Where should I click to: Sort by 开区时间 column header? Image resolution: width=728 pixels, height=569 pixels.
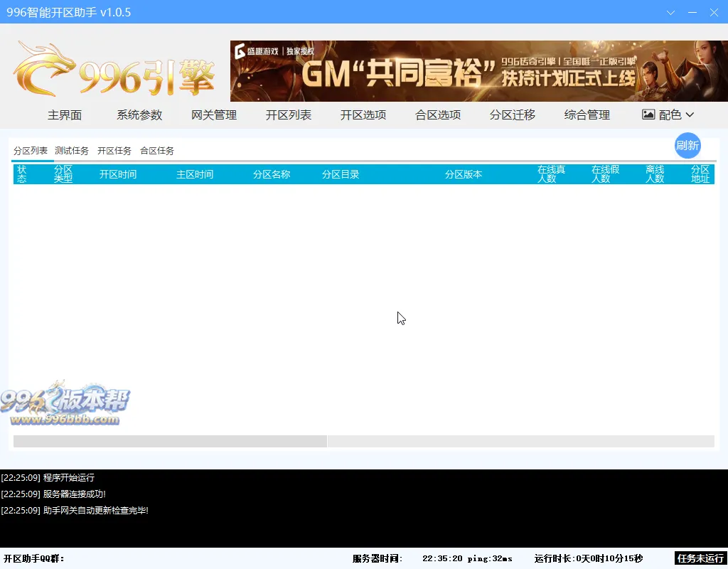118,174
